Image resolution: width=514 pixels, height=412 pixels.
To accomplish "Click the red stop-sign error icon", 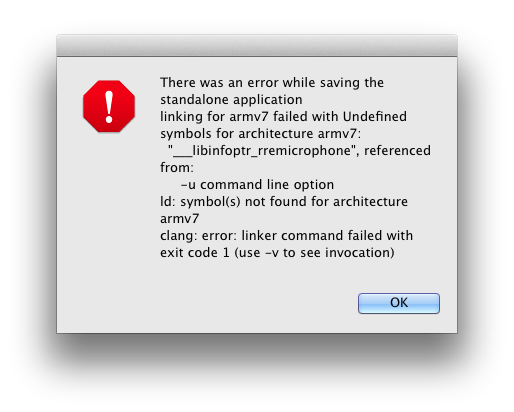I will pos(109,106).
